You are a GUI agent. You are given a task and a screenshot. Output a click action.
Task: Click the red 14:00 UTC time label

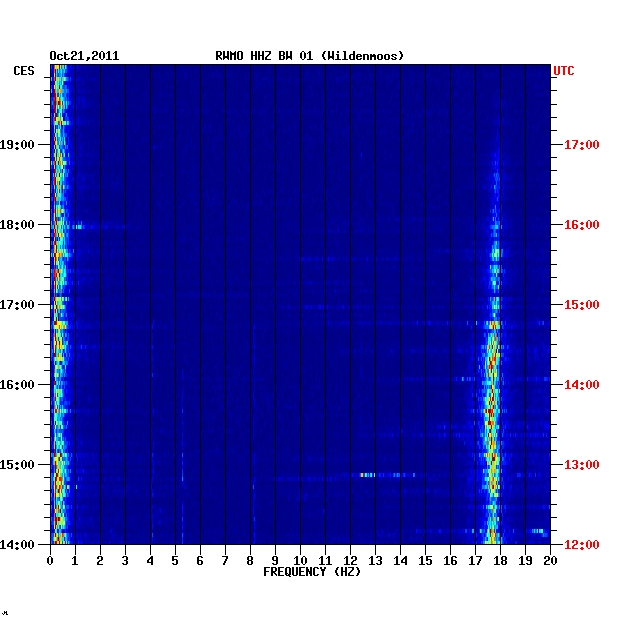click(581, 385)
